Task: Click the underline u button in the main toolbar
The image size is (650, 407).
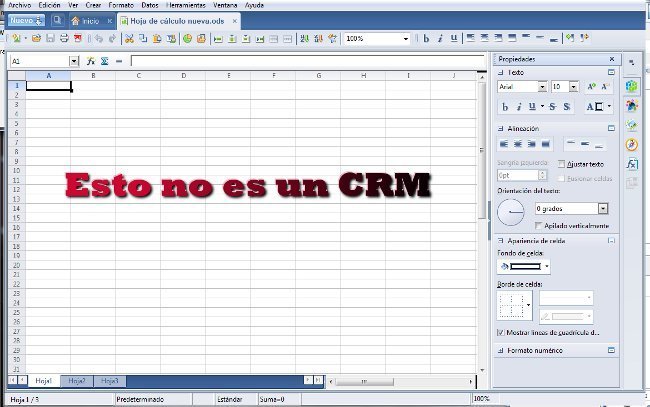Action: pos(454,39)
